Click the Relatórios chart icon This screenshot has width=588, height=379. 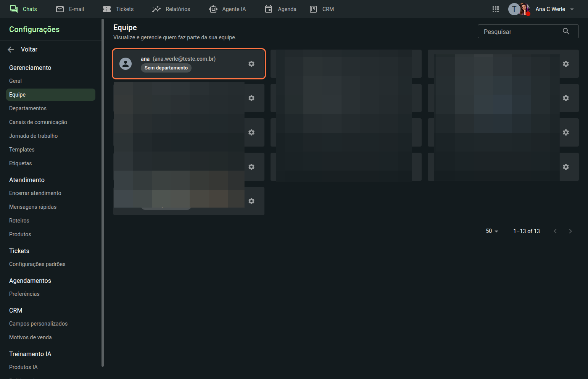[x=156, y=9]
